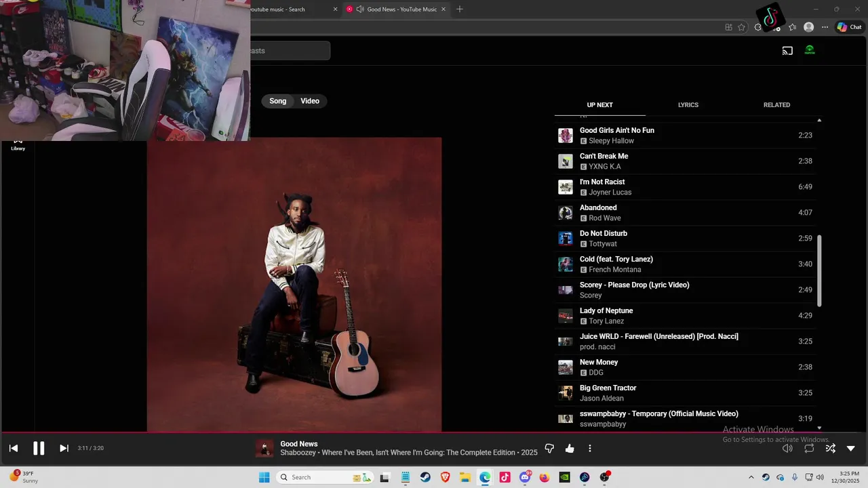Open the UP NEXT tab

click(599, 105)
